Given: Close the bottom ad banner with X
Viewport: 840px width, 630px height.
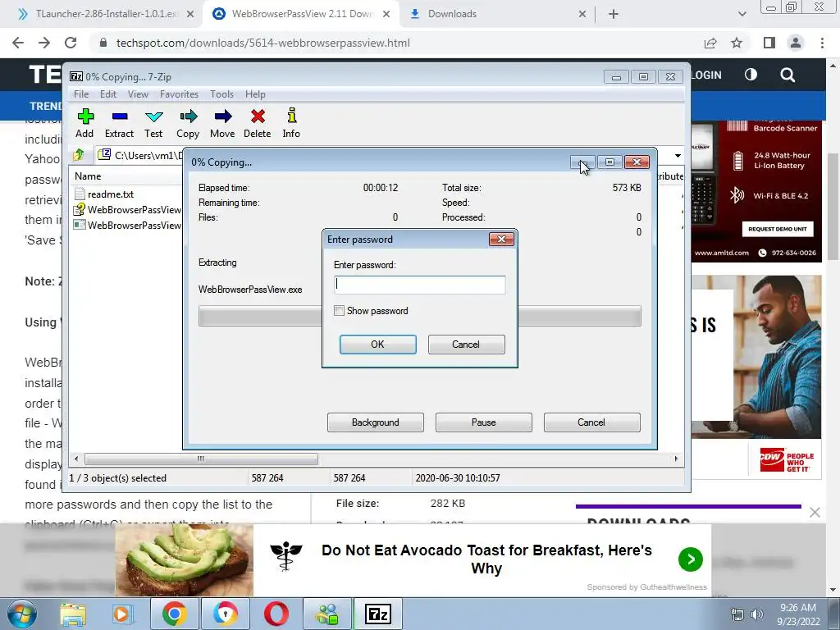Looking at the screenshot, I should [815, 513].
